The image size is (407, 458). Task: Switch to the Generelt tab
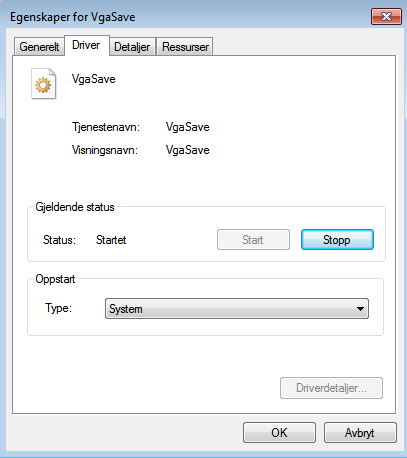point(39,47)
